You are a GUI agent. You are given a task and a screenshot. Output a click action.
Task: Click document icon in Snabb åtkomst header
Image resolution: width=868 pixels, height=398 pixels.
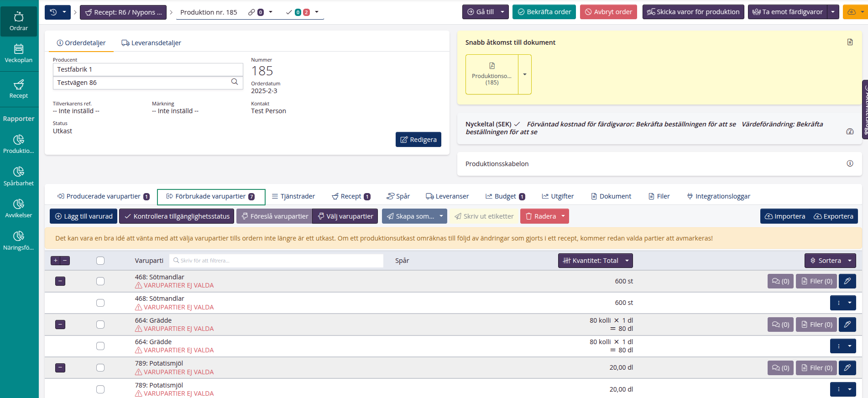coord(850,42)
